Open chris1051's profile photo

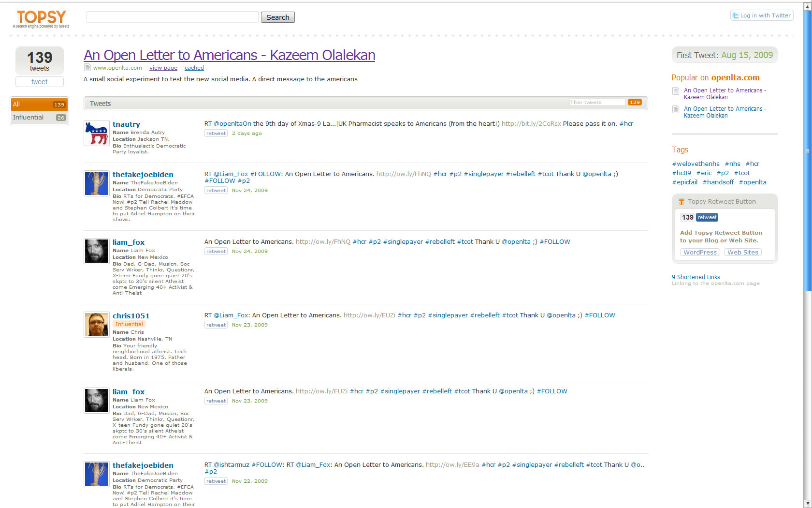[96, 324]
